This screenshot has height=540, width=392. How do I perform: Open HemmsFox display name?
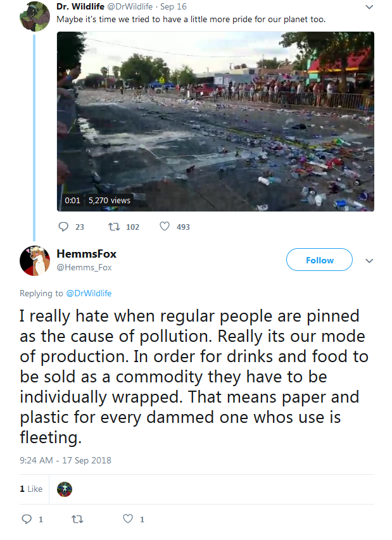point(87,254)
